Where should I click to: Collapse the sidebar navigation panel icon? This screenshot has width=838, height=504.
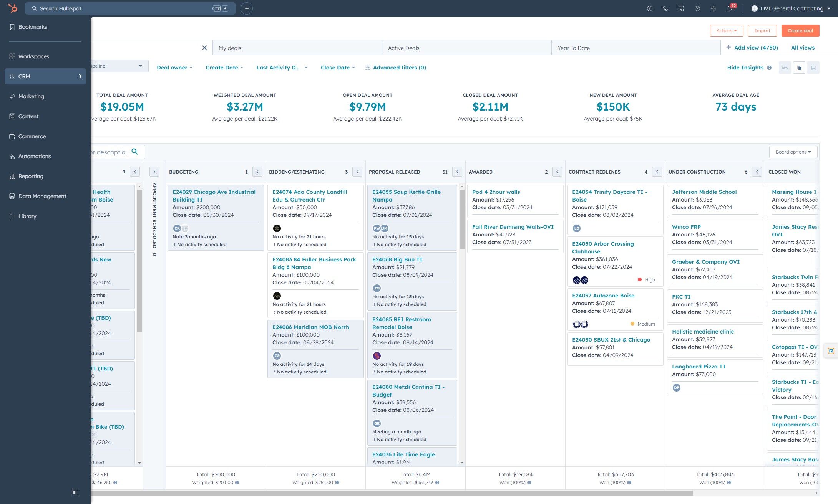pos(75,492)
